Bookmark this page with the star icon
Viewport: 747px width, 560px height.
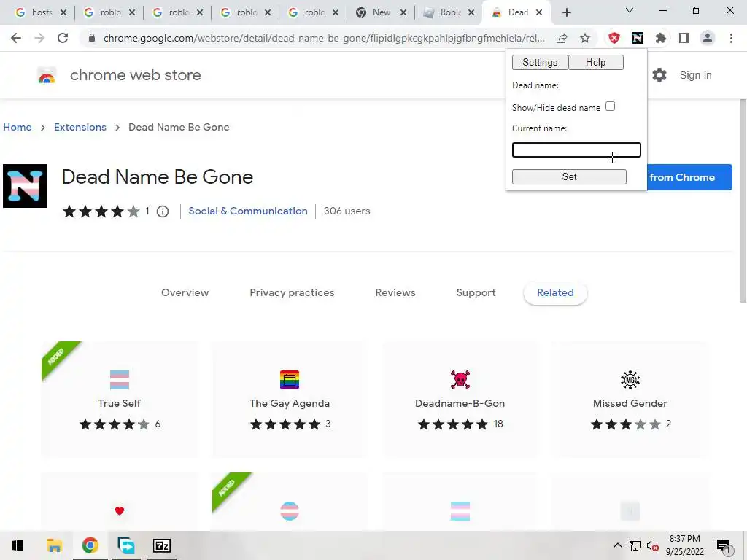[x=585, y=38]
